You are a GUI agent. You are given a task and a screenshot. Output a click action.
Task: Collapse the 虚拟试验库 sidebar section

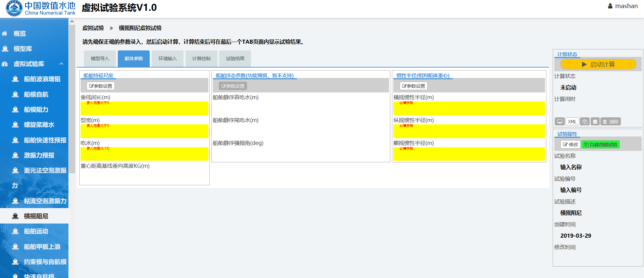(x=61, y=64)
